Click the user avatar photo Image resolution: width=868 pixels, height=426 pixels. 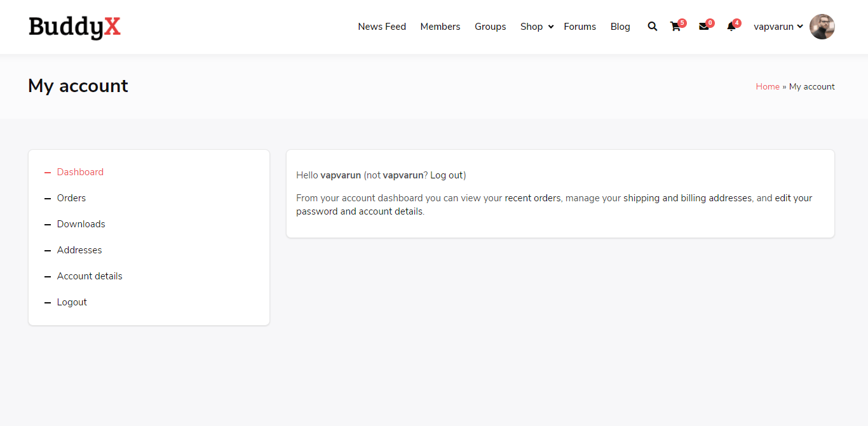pyautogui.click(x=822, y=27)
